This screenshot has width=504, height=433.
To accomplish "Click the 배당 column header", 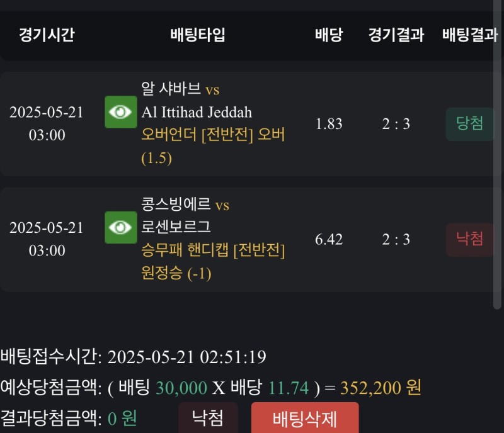I will (x=329, y=35).
